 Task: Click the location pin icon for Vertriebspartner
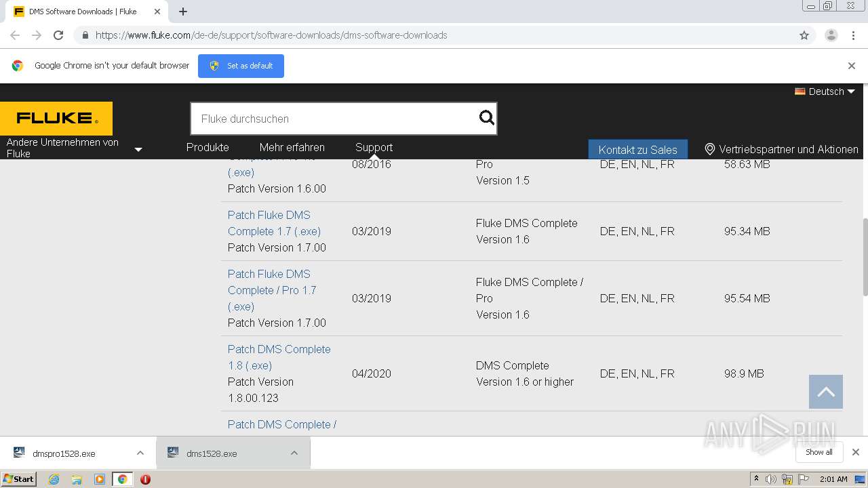710,149
